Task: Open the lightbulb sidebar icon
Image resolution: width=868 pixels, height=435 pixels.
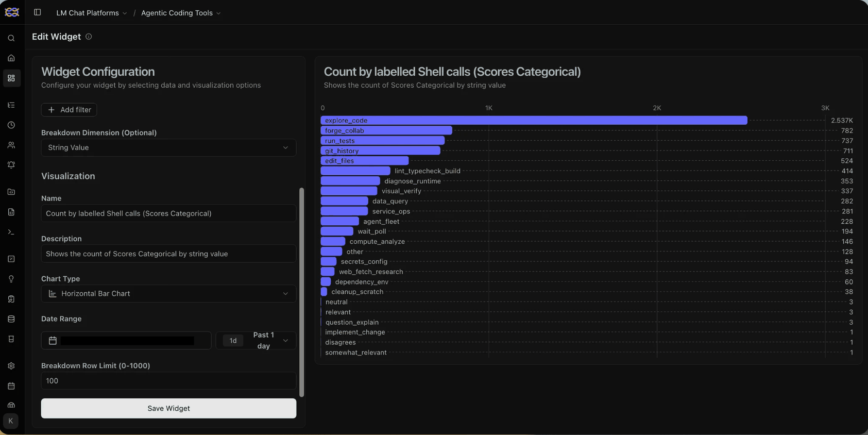Action: click(x=11, y=279)
